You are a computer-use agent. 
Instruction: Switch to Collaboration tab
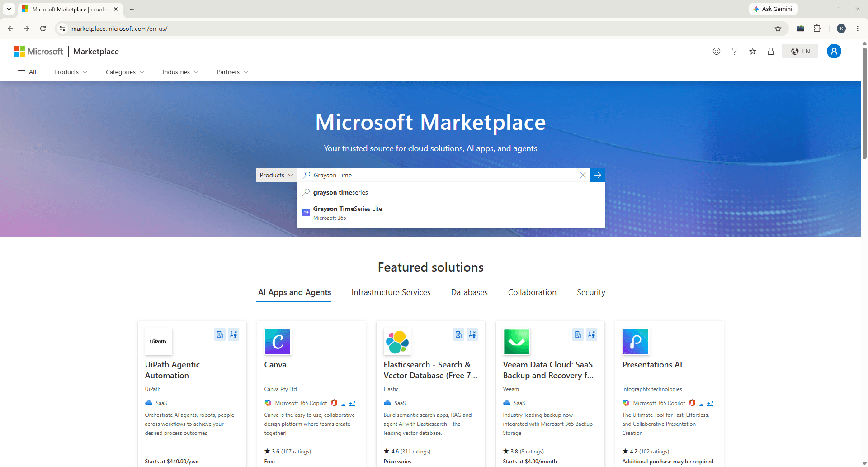(x=532, y=292)
